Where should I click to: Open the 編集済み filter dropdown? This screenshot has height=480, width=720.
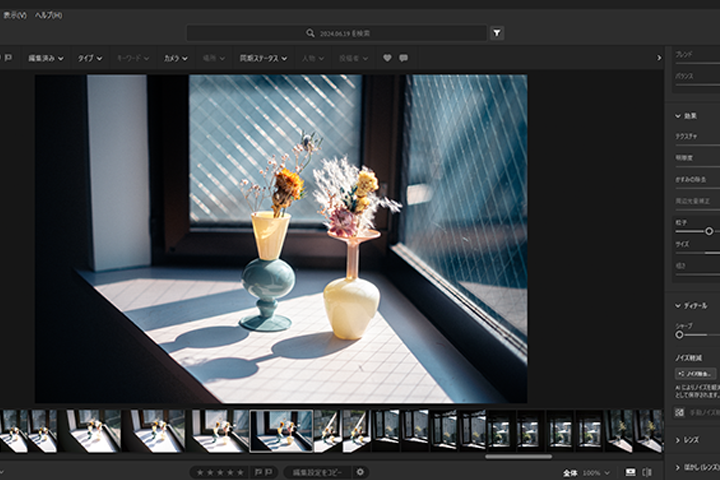[x=45, y=58]
